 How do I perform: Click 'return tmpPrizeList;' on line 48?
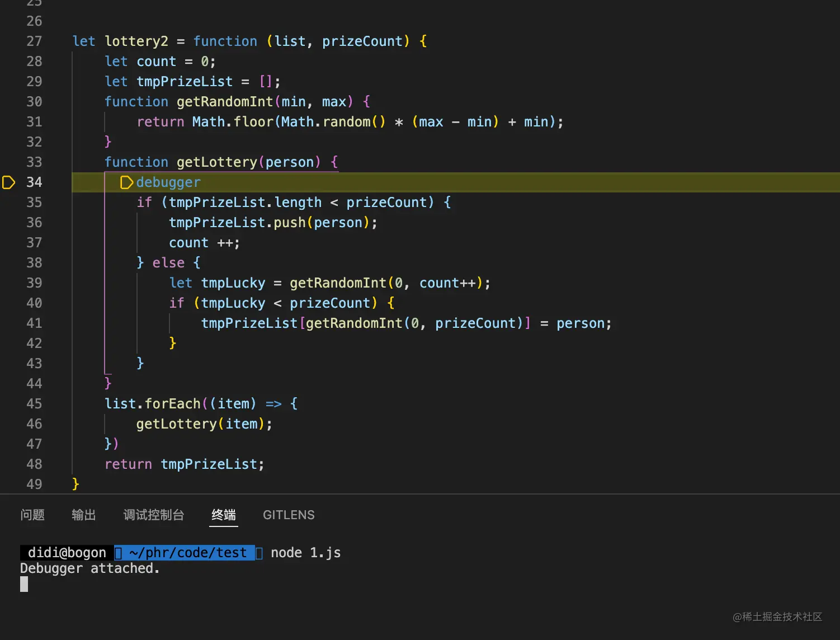(185, 464)
